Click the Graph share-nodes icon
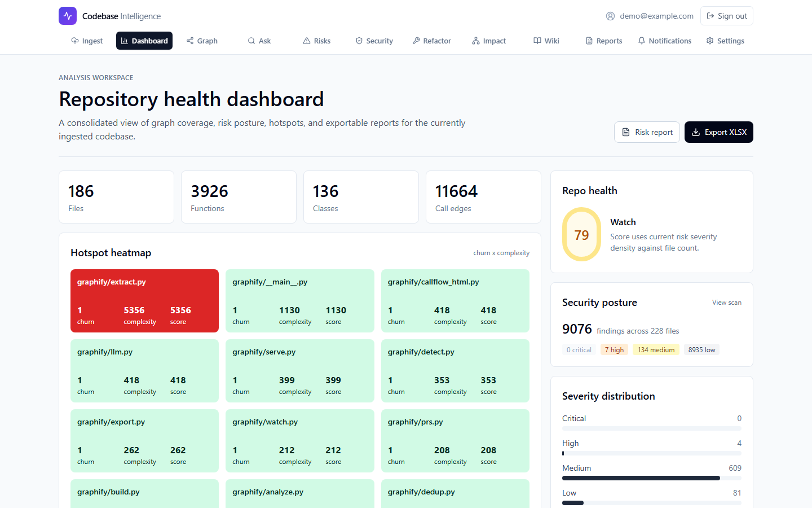This screenshot has height=508, width=812. pos(190,41)
